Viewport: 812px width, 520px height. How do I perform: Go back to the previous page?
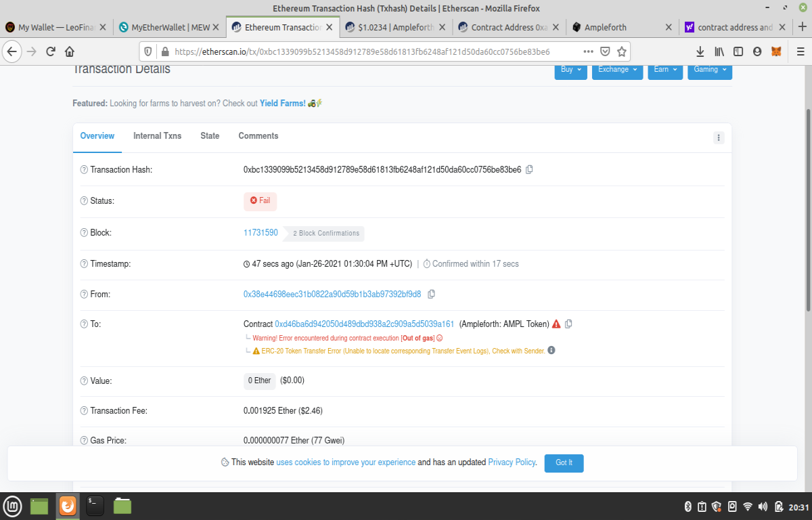(12, 51)
